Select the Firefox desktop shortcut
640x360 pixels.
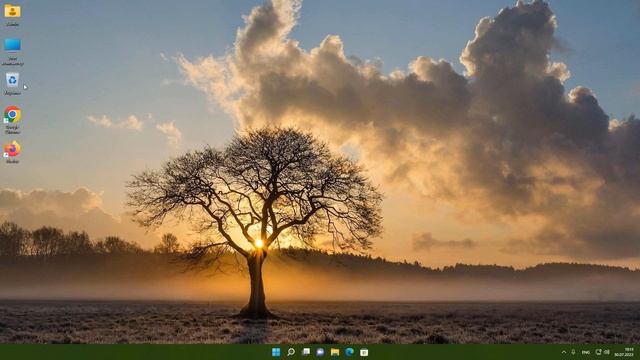[x=12, y=152]
